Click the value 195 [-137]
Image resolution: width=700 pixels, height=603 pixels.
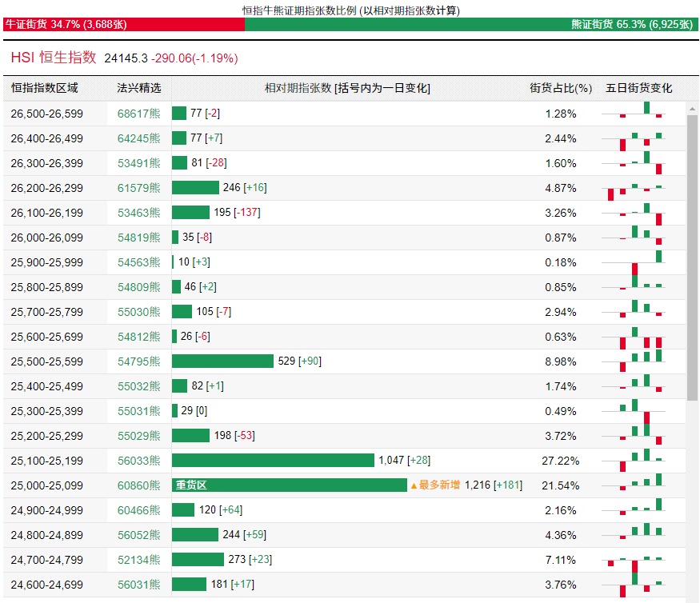pyautogui.click(x=237, y=213)
